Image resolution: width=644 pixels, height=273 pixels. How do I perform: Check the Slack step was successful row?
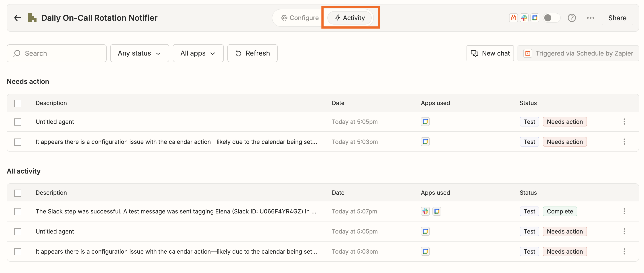click(18, 212)
